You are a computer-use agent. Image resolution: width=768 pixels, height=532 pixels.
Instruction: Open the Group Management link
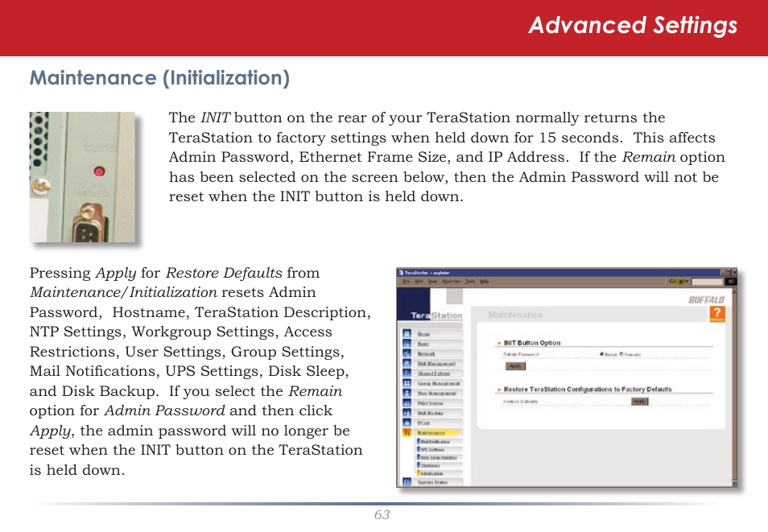(x=439, y=384)
